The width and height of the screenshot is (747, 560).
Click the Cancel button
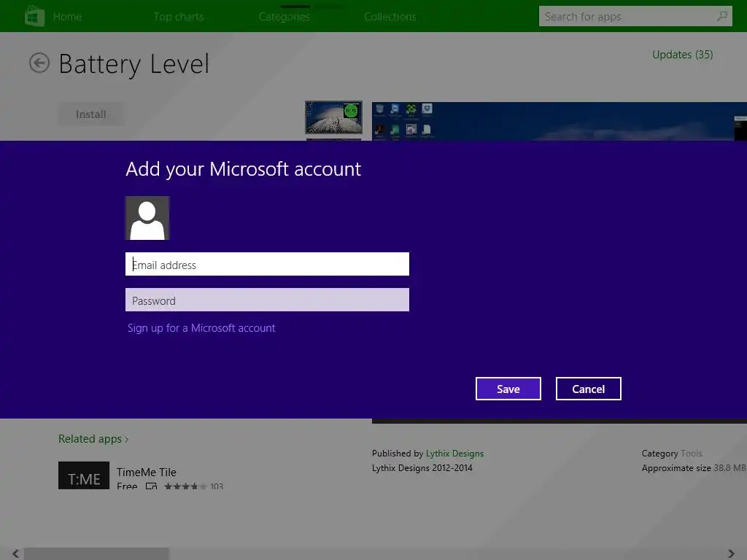coord(589,389)
